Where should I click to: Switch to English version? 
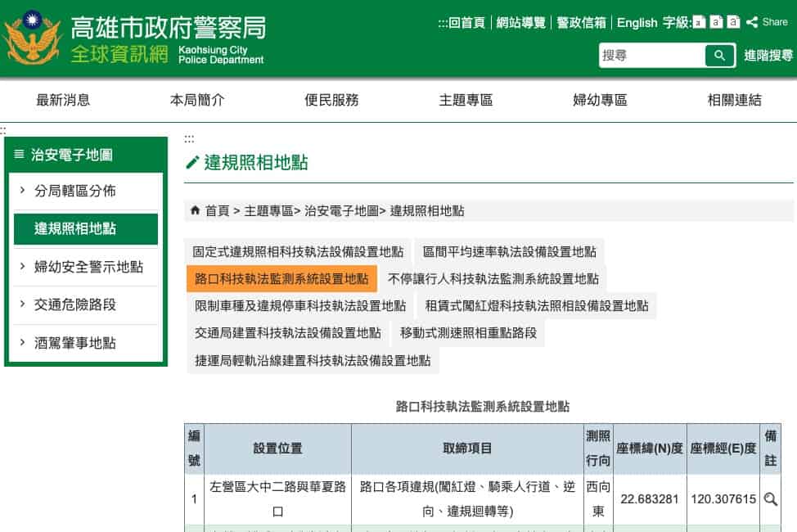637,22
